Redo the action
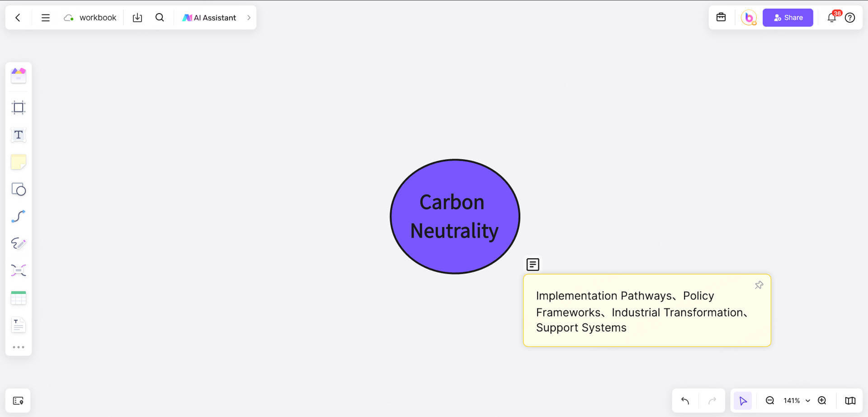 pyautogui.click(x=712, y=401)
